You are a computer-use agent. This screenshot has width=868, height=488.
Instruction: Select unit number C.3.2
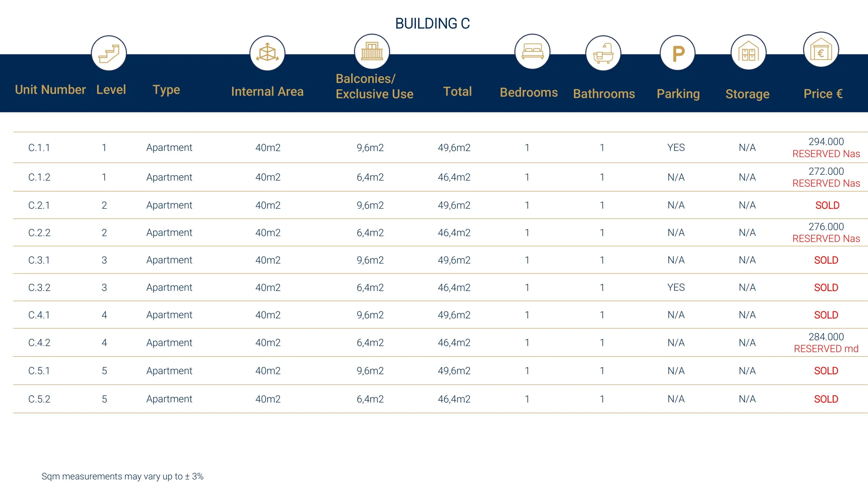[x=39, y=287]
